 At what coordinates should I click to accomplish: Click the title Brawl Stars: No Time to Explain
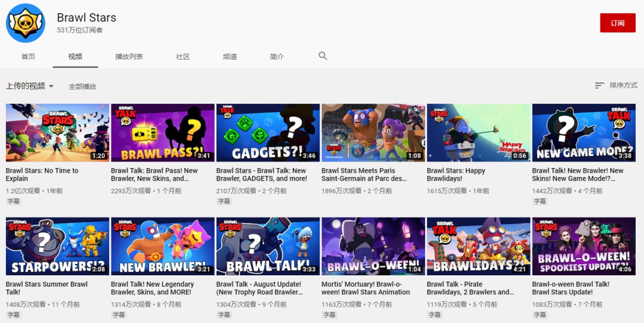point(42,175)
